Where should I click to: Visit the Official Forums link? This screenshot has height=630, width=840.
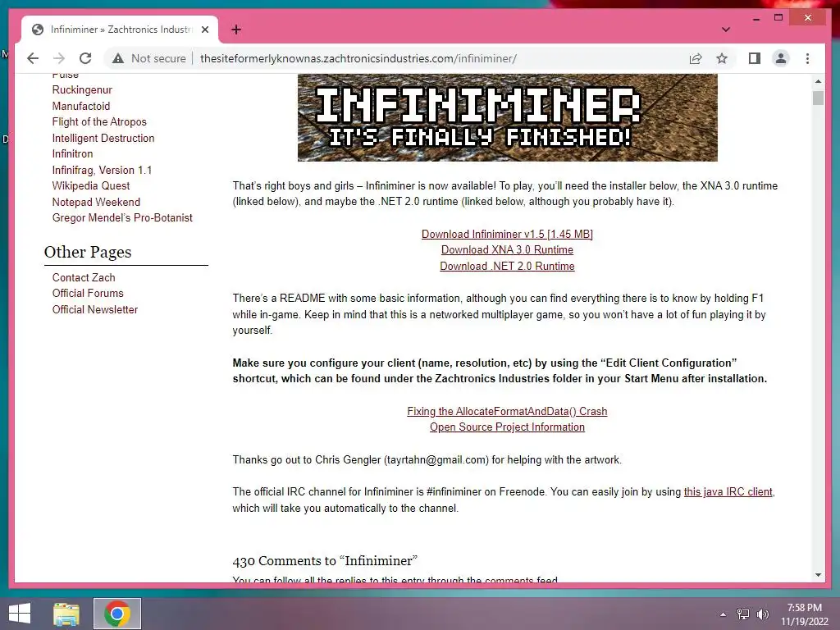coord(88,294)
